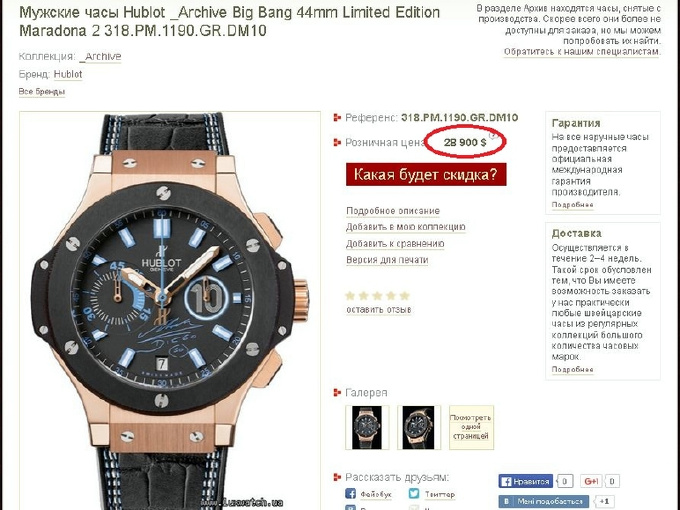The height and width of the screenshot is (510, 680).
Task: Click the help icon beside the price
Action: click(x=492, y=136)
